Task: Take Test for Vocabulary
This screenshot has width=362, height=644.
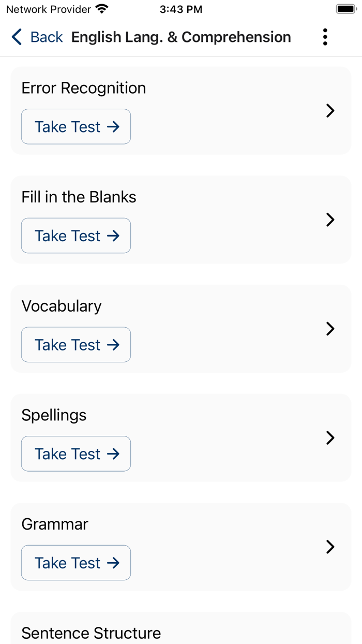Action: (76, 345)
